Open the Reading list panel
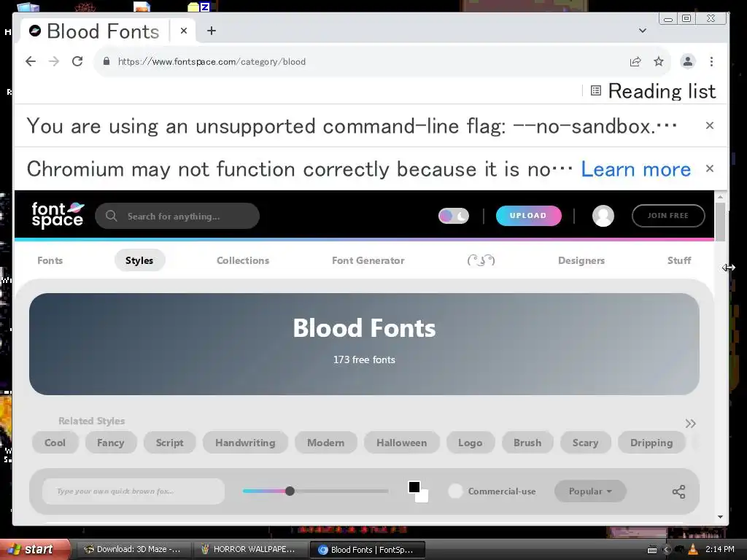The width and height of the screenshot is (747, 560). (653, 91)
